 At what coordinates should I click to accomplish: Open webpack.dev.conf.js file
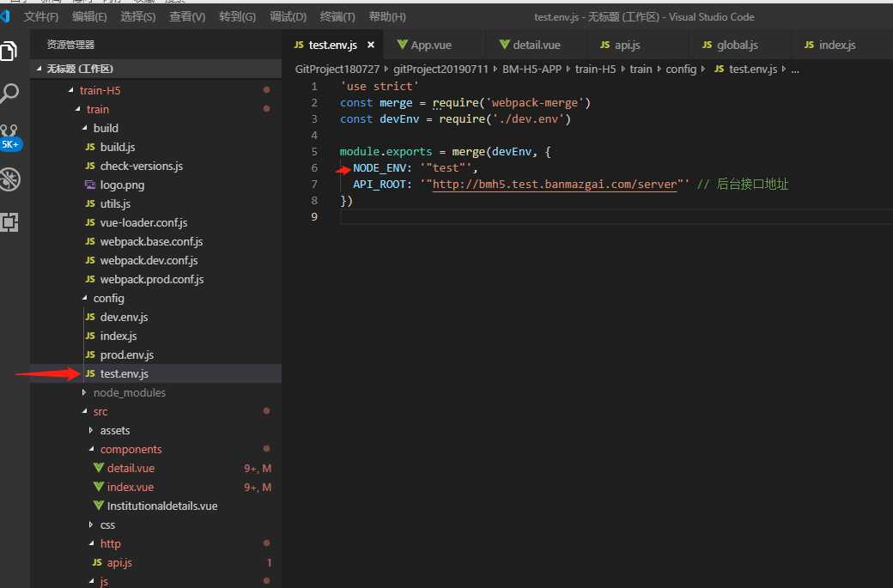[x=155, y=260]
